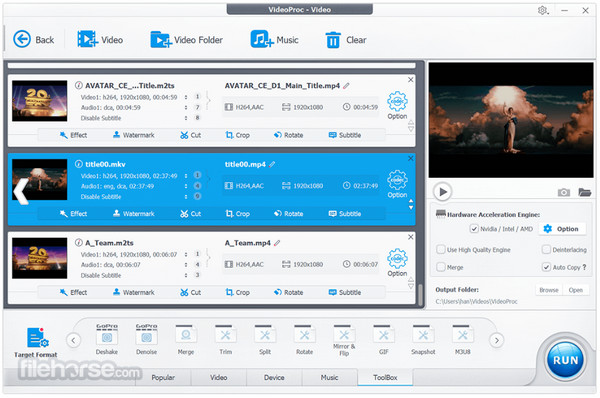Screen dimensions: 600x398
Task: Clear the video list
Action: pos(346,39)
